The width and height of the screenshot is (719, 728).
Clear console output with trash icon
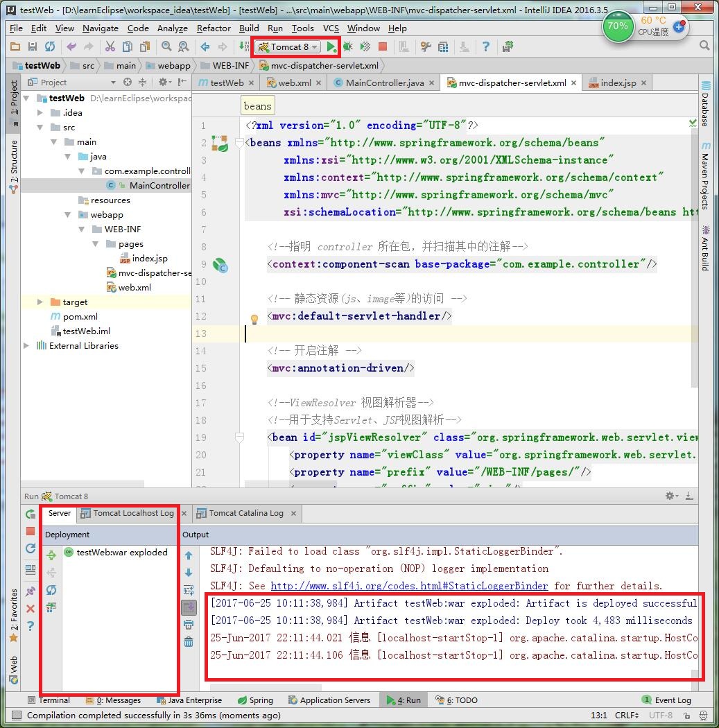coord(189,642)
